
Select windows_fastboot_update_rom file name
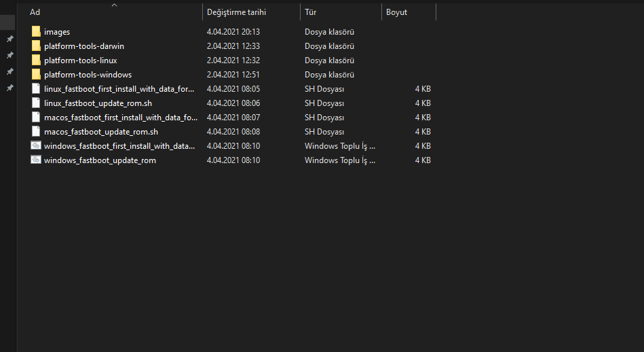100,160
